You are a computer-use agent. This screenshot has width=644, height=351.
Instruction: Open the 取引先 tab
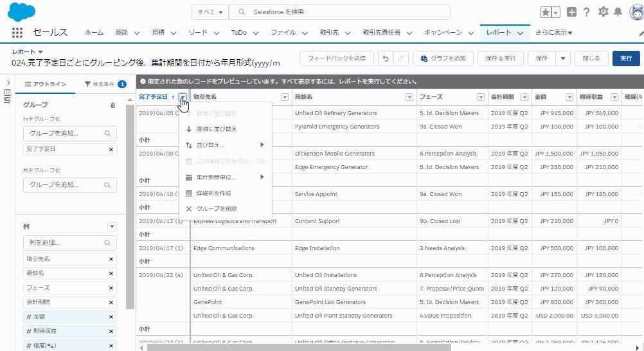point(330,33)
